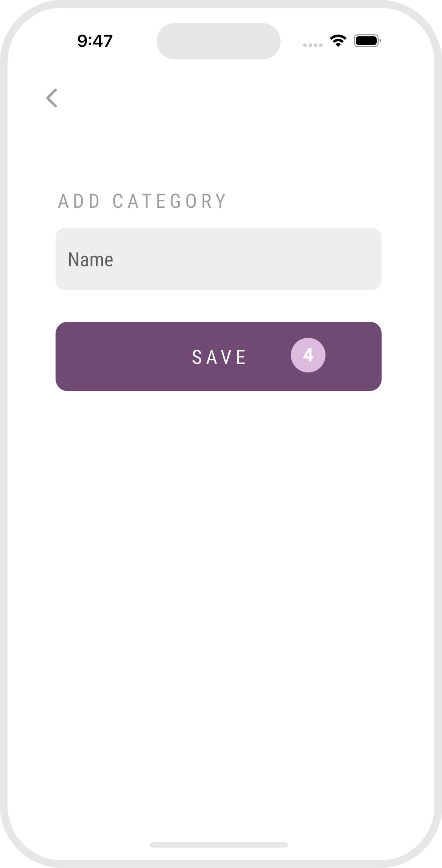Image resolution: width=442 pixels, height=868 pixels.
Task: Click the home indicator bar
Action: point(218,845)
